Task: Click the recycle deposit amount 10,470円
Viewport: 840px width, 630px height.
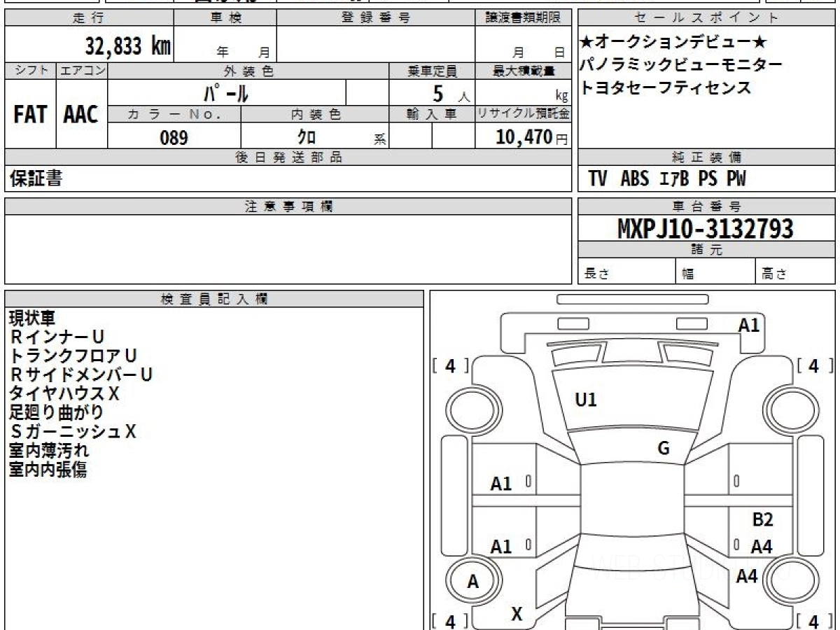Action: pos(532,137)
